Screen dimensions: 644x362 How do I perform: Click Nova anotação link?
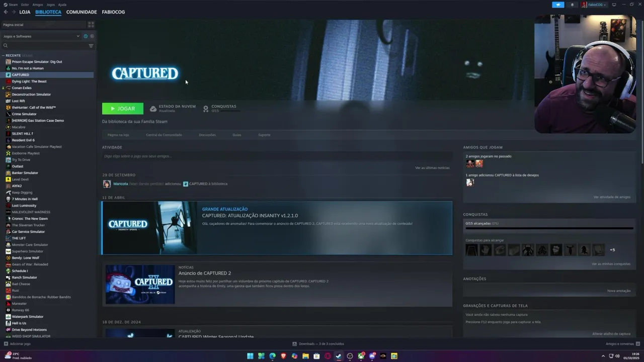tap(619, 291)
